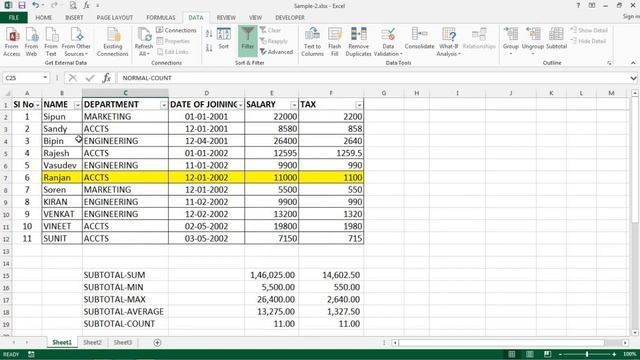Switch to the DEVELOPER tab
This screenshot has width=640, height=360.
point(290,18)
